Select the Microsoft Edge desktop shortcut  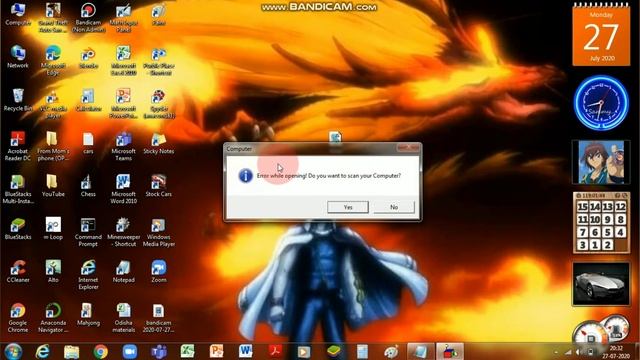pos(53,60)
